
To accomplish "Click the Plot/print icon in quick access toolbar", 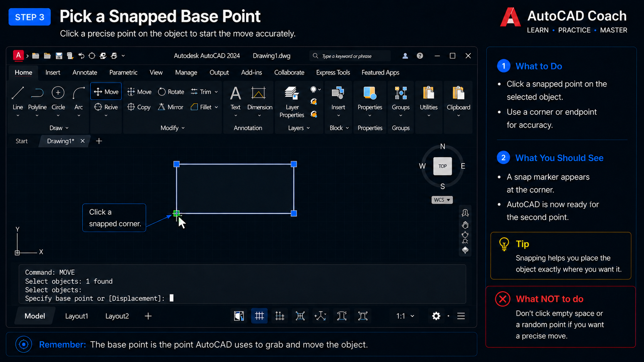I will pyautogui.click(x=114, y=56).
